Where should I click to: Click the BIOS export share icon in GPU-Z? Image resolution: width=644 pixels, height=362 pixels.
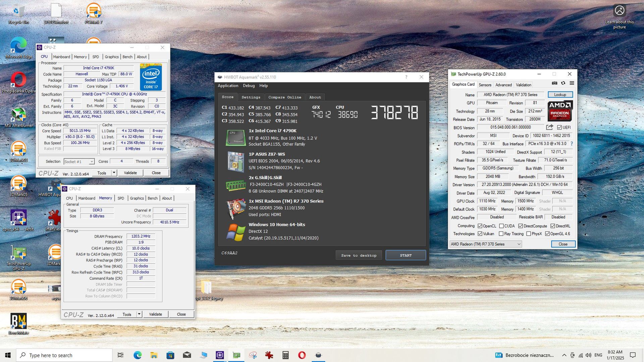coord(549,127)
